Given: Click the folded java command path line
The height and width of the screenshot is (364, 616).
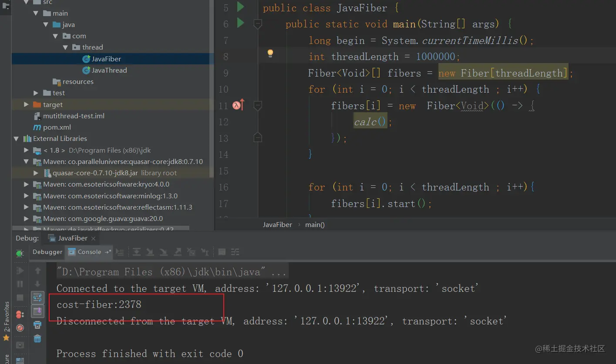Looking at the screenshot, I should click(172, 272).
